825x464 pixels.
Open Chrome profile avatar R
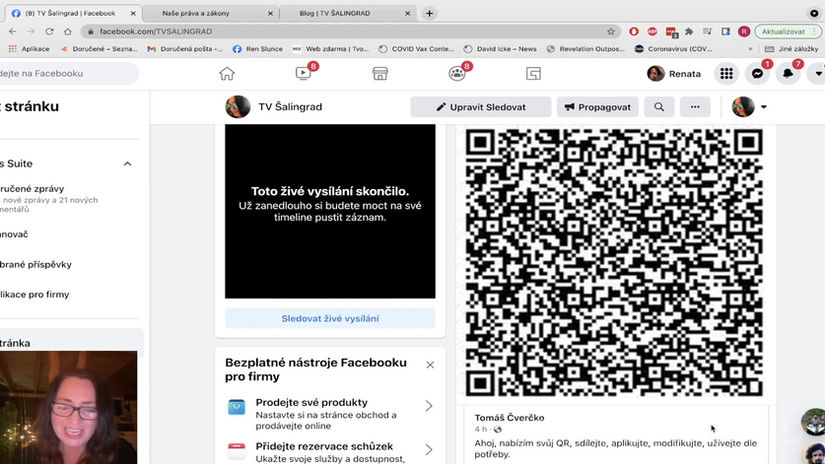click(744, 32)
